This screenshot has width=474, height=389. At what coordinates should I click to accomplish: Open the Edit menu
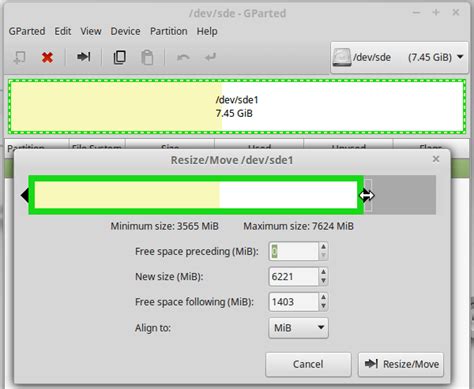63,31
